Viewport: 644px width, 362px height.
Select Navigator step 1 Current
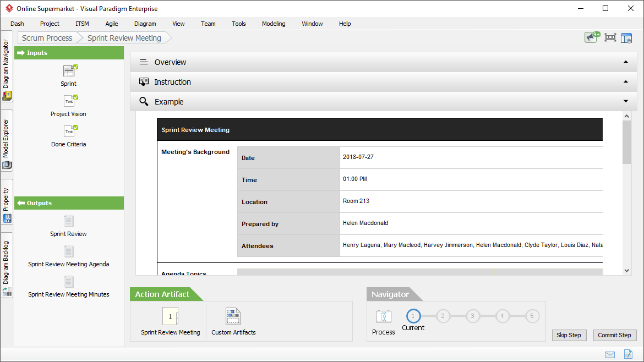(413, 316)
